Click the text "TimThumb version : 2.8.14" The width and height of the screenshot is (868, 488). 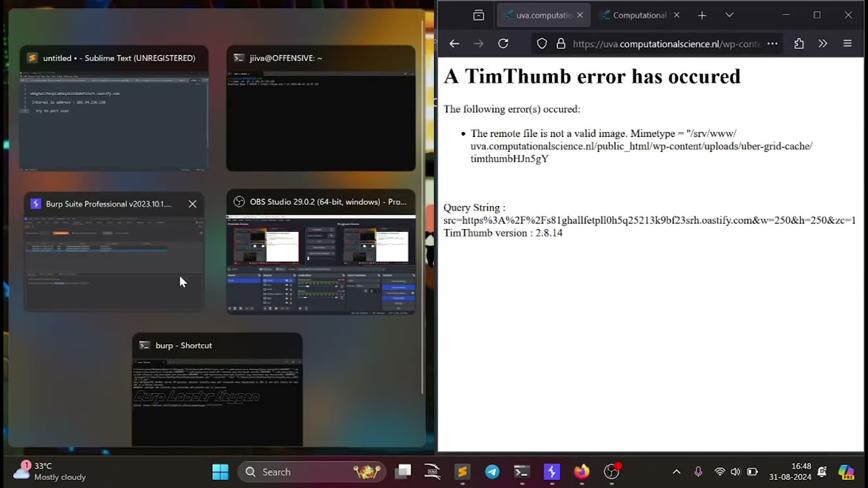click(x=503, y=232)
